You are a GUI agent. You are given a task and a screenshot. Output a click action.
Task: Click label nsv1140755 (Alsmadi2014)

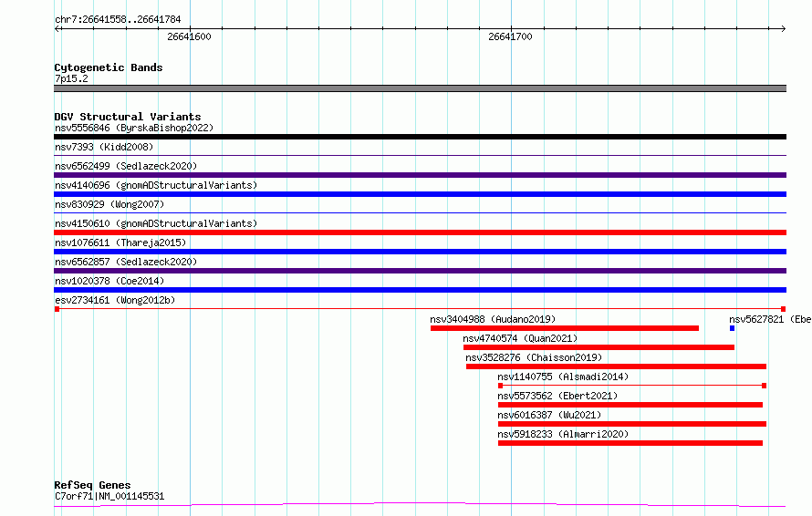pyautogui.click(x=563, y=377)
